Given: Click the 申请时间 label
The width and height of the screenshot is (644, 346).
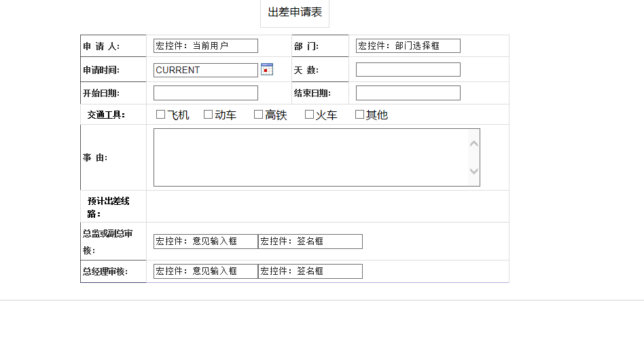Looking at the screenshot, I should coord(101,70).
